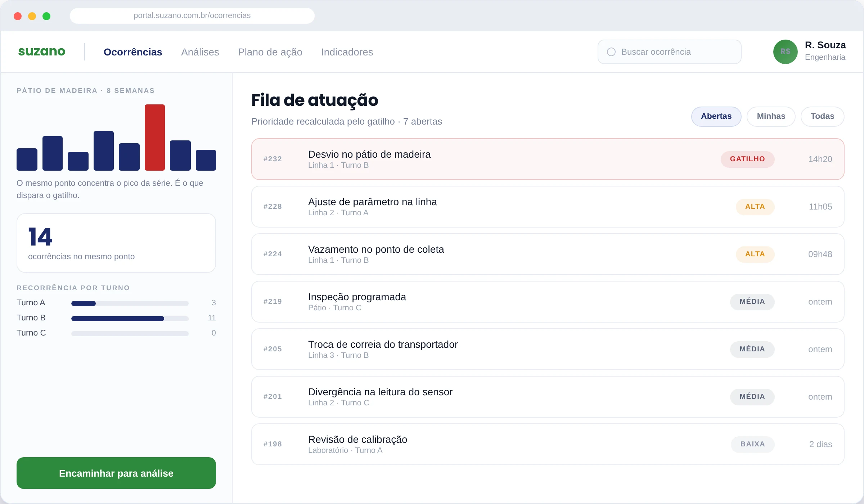Click the browser address bar URL
864x504 pixels.
pyautogui.click(x=192, y=15)
